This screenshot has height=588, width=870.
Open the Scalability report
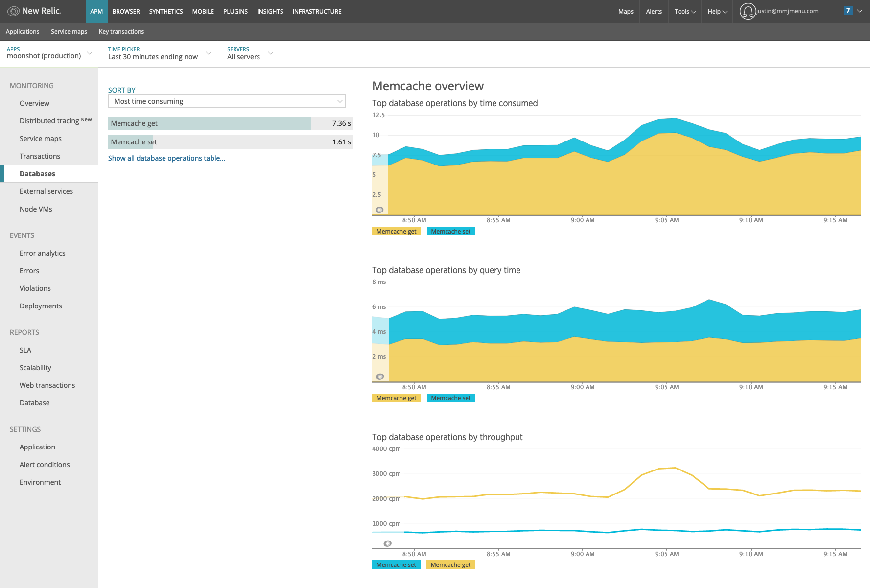pos(35,368)
